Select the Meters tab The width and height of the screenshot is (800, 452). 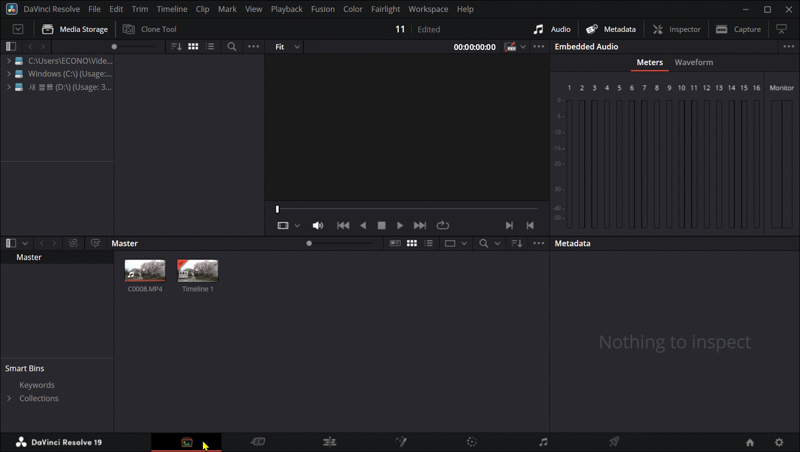coord(649,62)
